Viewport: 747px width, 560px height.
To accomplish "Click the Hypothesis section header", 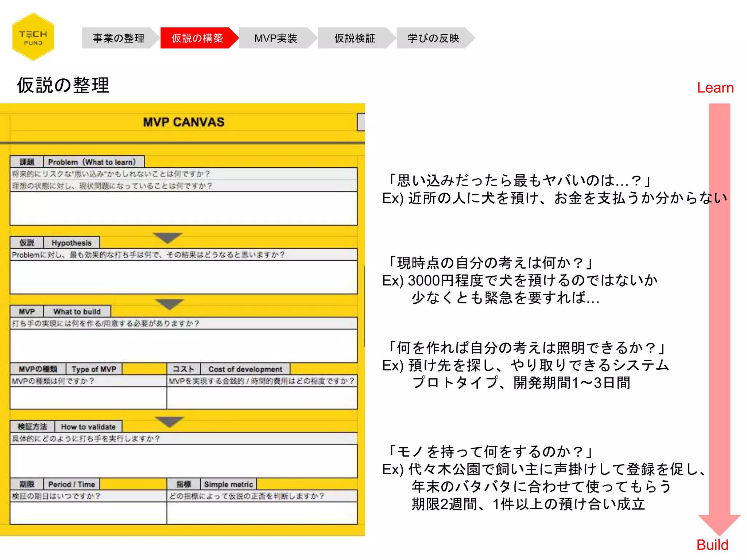I will pyautogui.click(x=71, y=243).
